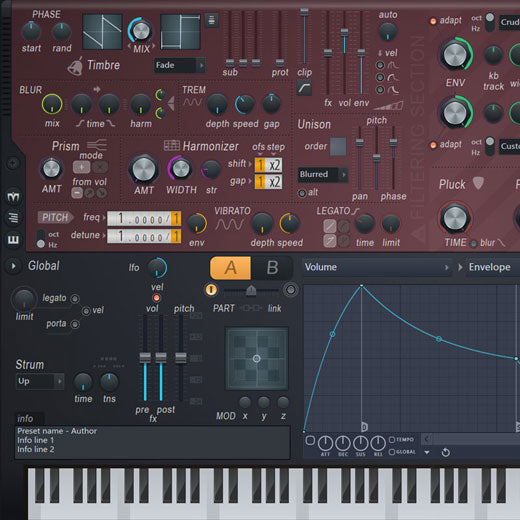Click the MOD x knob

coord(245,402)
